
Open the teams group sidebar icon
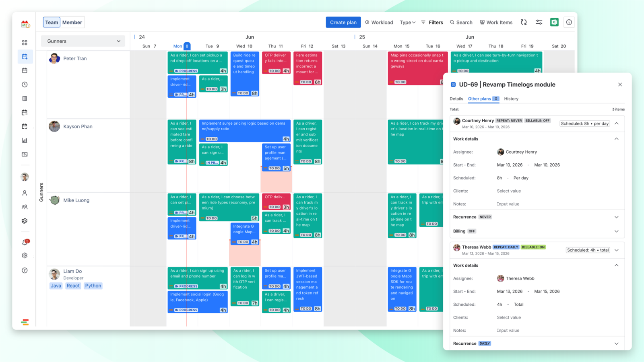tap(25, 207)
